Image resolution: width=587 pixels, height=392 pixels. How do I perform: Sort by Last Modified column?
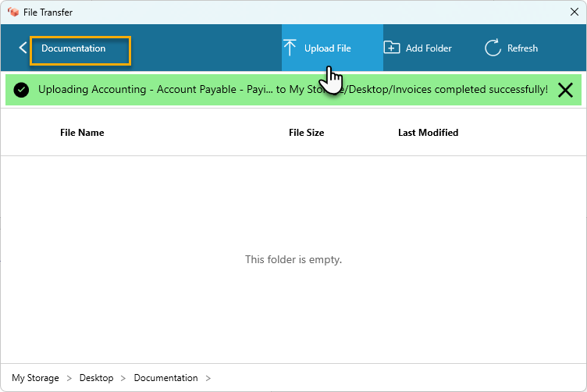[x=428, y=133]
